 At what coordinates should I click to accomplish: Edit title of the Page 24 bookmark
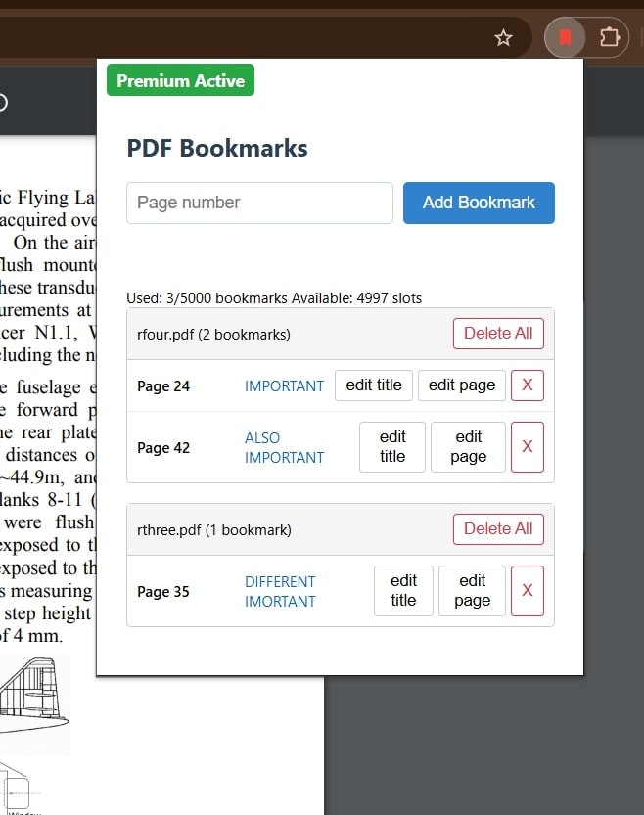tap(374, 385)
